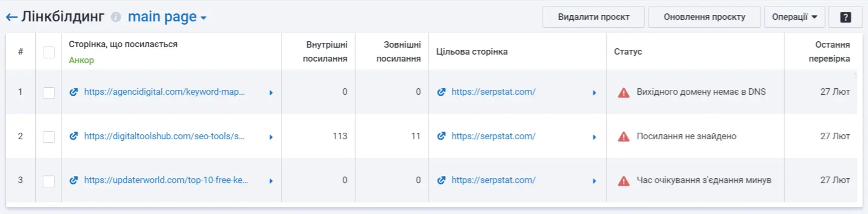Image resolution: width=868 pixels, height=214 pixels.
Task: Open the target page external icon in row 3
Action: (x=441, y=180)
